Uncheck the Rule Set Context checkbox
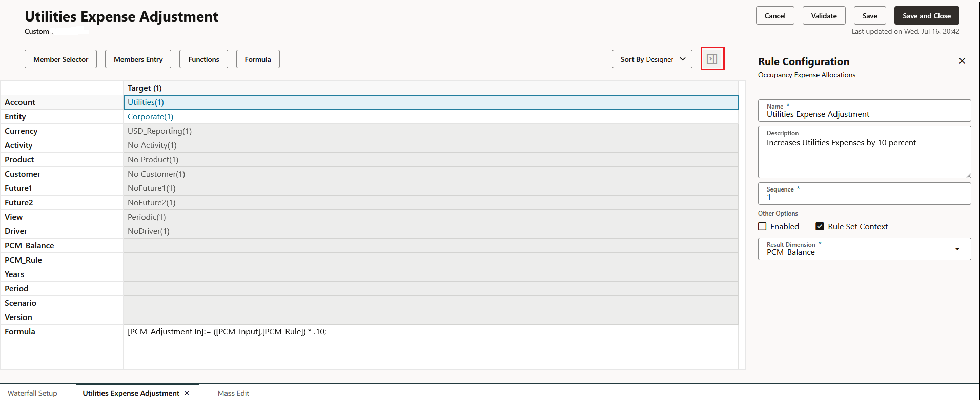 [820, 226]
